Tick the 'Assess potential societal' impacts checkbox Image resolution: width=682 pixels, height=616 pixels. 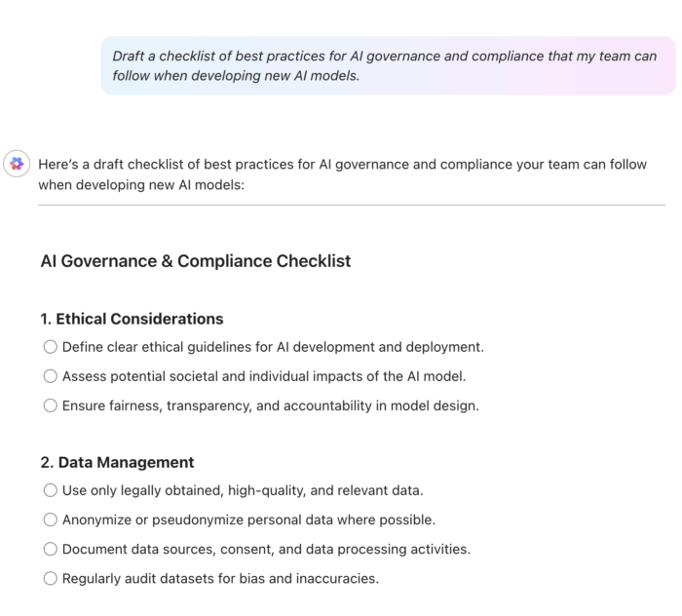coord(51,376)
